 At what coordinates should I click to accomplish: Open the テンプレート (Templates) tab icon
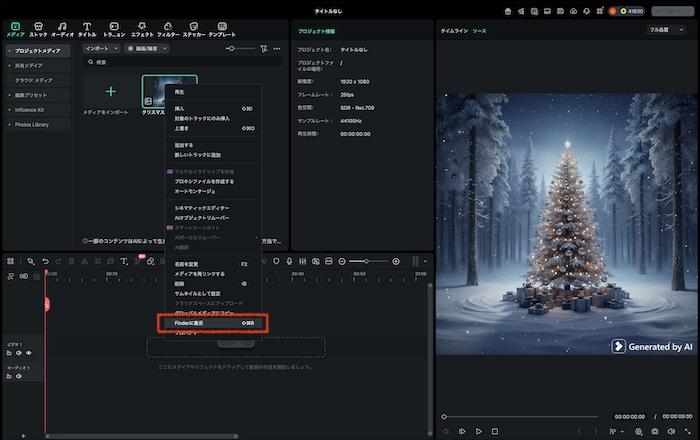click(x=222, y=26)
